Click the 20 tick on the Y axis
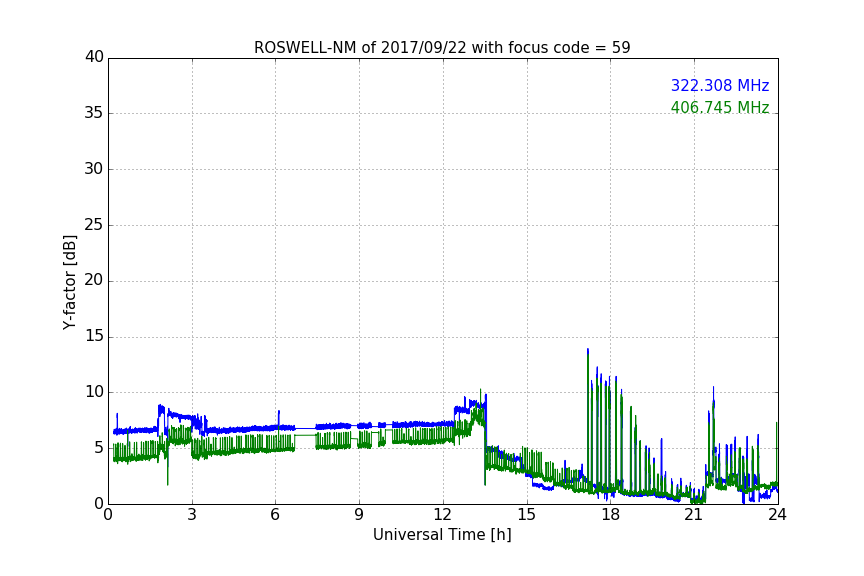 pos(94,281)
